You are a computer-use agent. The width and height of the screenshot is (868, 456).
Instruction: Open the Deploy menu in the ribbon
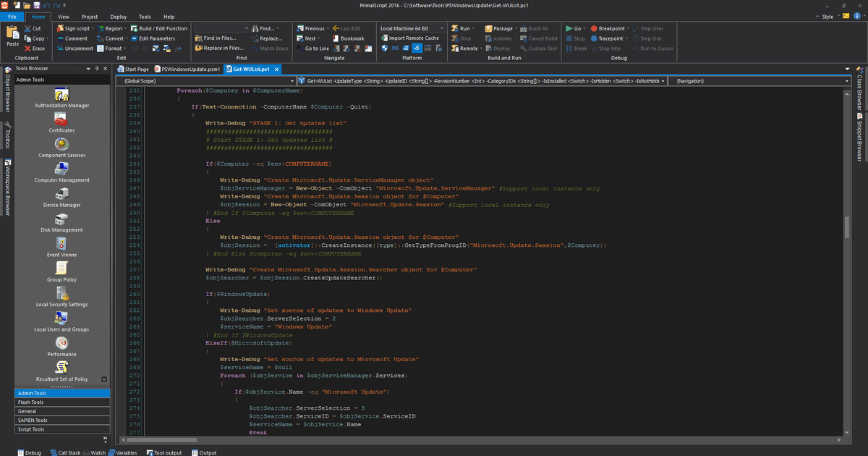point(117,15)
